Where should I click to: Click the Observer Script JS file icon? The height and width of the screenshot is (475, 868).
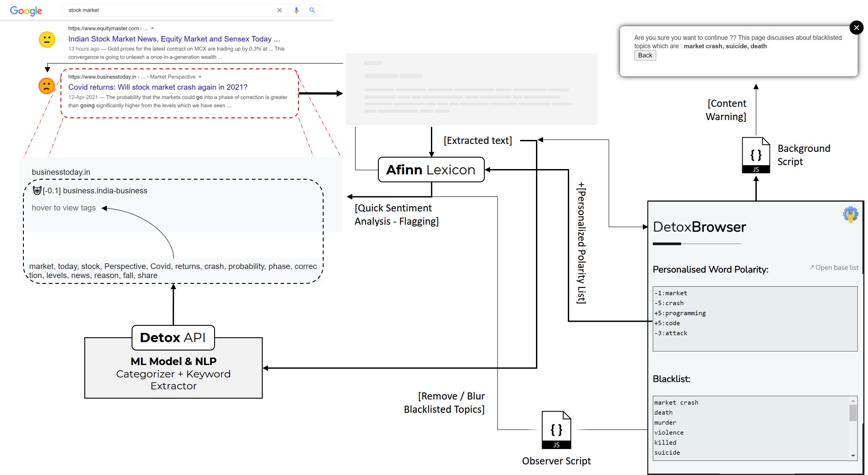(x=556, y=430)
